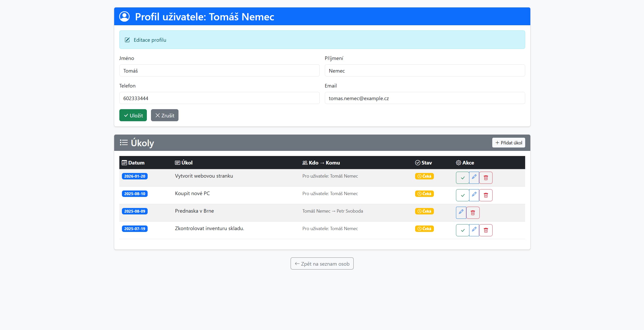Click the 2026-01-20 date badge
The height and width of the screenshot is (330, 644).
pyautogui.click(x=135, y=176)
